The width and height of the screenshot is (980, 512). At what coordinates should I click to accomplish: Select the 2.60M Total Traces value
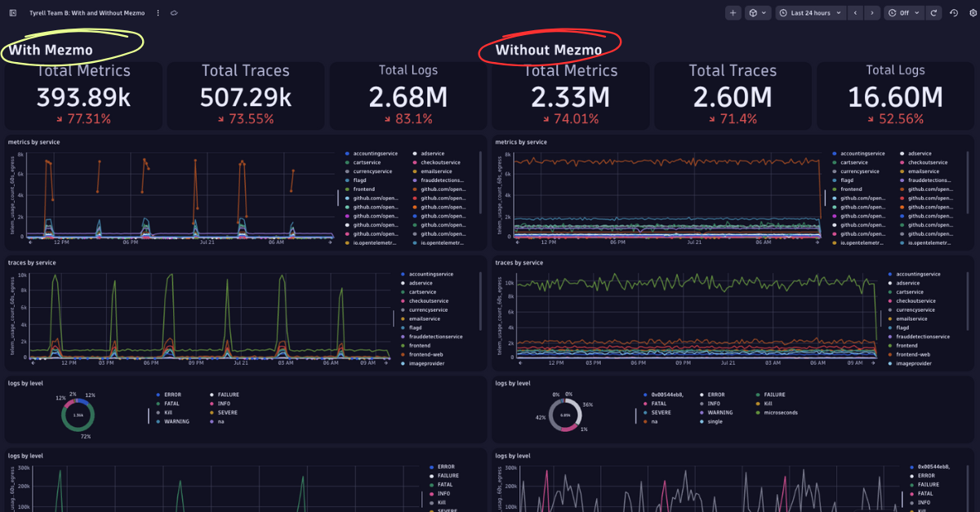pos(733,97)
